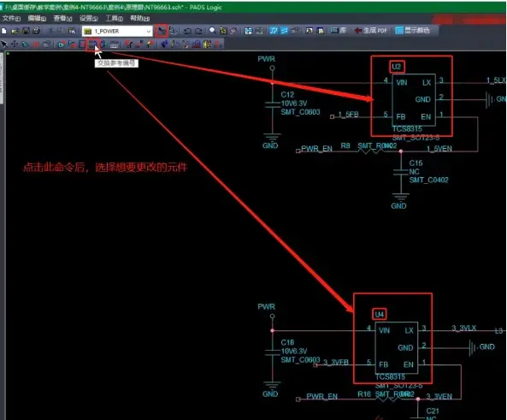The width and height of the screenshot is (507, 420).
Task: Select capacitor label C15
Action: coord(416,163)
